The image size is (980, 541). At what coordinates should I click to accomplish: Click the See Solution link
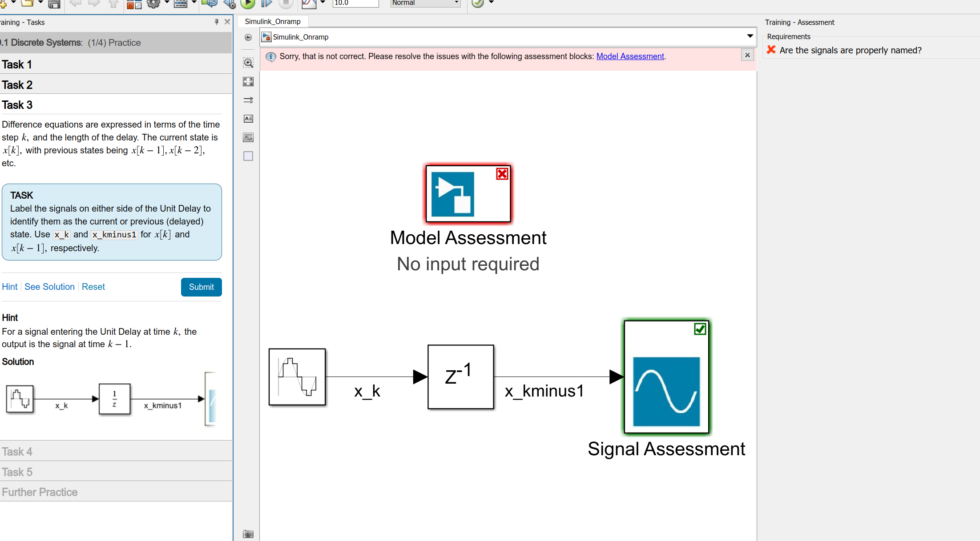pyautogui.click(x=49, y=287)
